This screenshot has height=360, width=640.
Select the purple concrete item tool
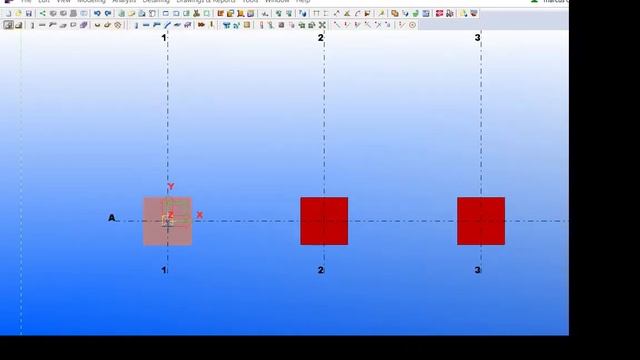coord(83,25)
